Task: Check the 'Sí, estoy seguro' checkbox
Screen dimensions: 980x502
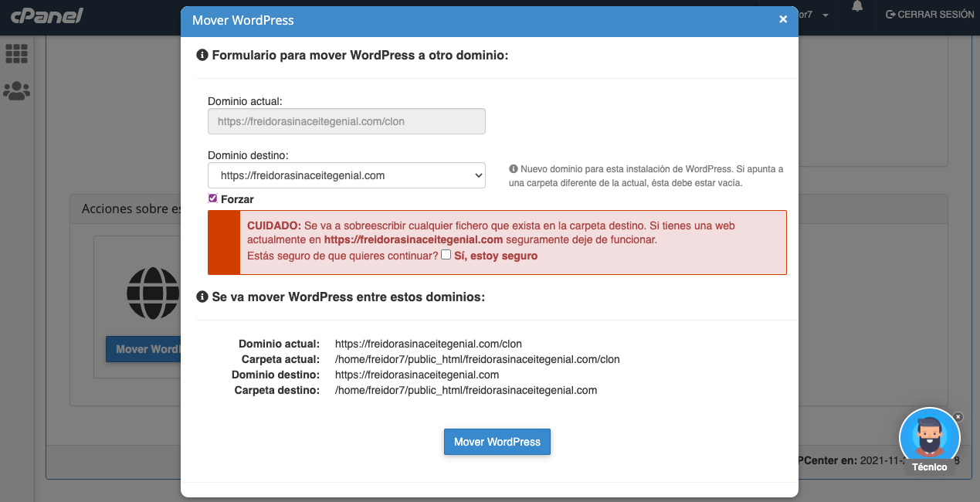Action: coord(446,255)
